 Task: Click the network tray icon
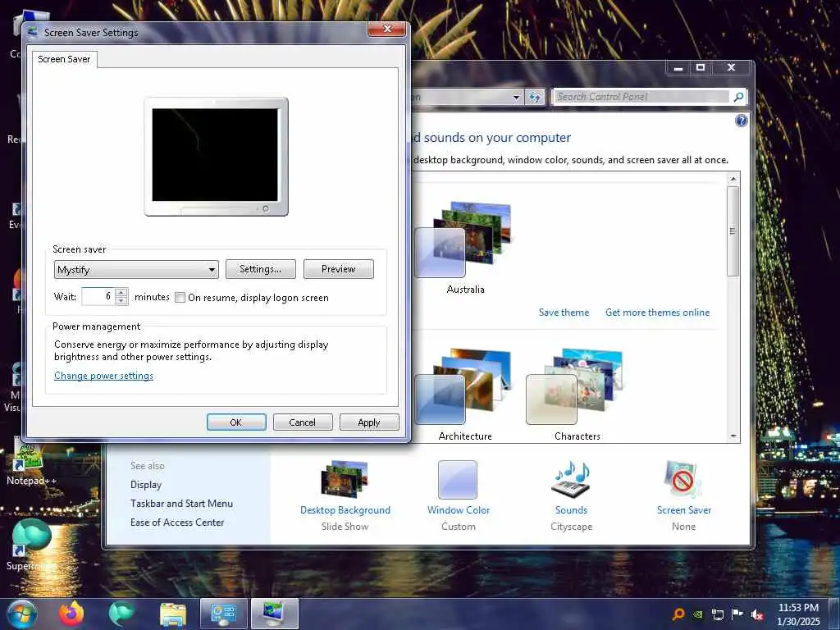pos(717,614)
